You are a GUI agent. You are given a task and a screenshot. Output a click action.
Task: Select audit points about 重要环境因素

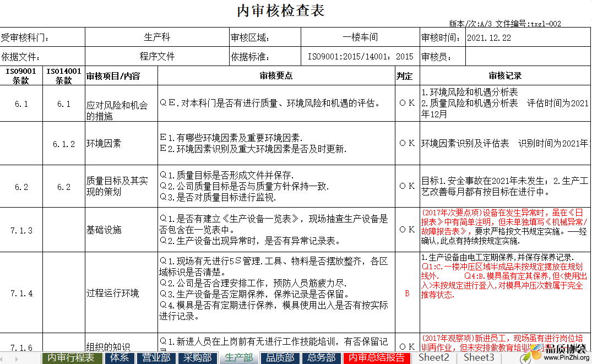click(276, 144)
